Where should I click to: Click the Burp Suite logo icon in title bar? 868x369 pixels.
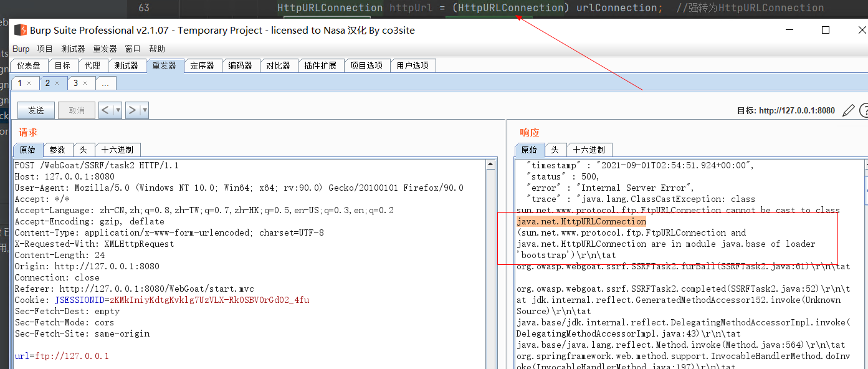pos(21,30)
